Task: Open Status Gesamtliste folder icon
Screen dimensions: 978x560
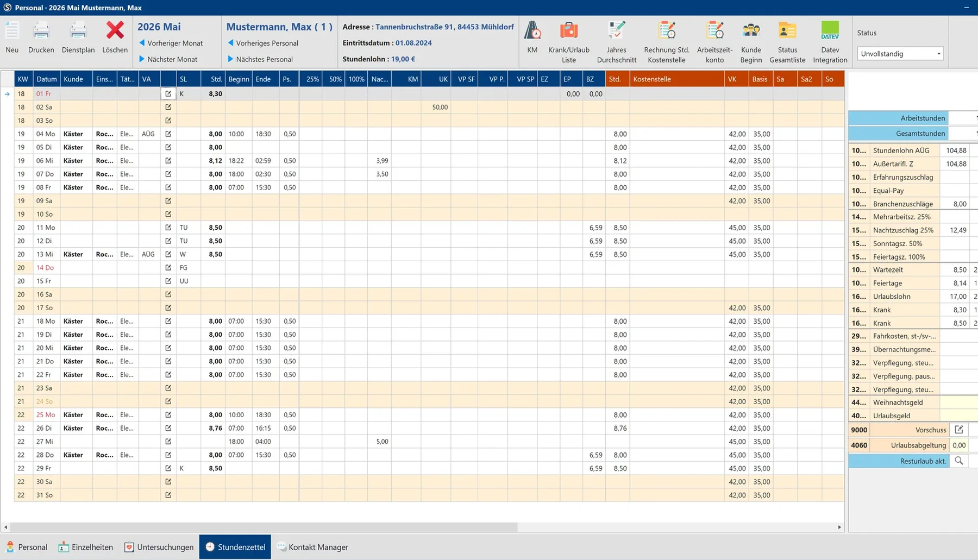Action: coord(787,30)
